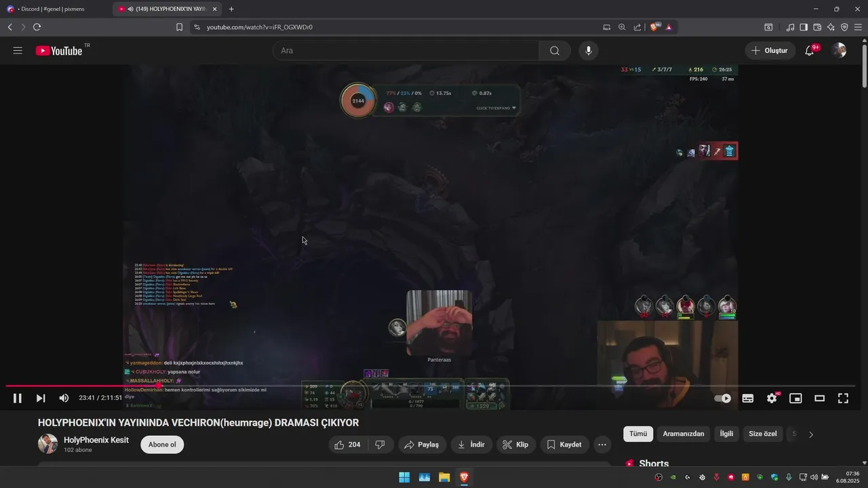Open the volume control in system tray
Screen dimensions: 868x488
click(814, 477)
